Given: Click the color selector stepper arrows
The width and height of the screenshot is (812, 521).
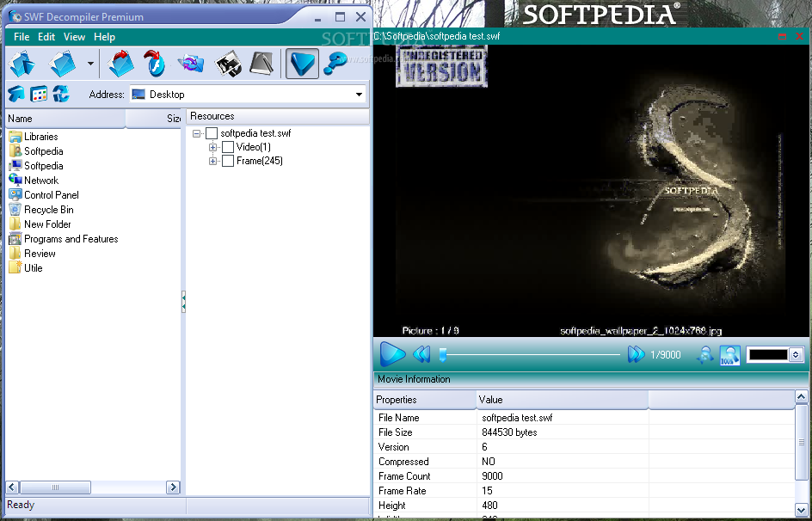Looking at the screenshot, I should pyautogui.click(x=796, y=355).
